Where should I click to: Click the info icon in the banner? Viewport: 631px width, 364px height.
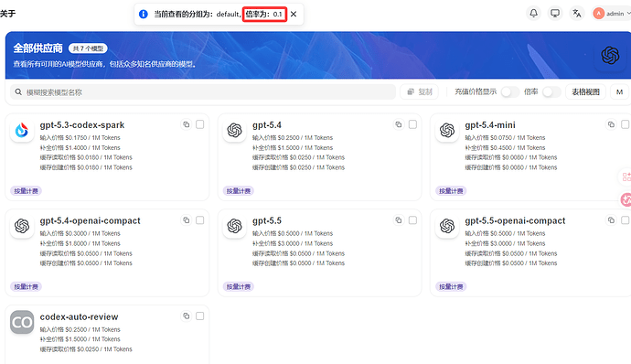(x=144, y=14)
